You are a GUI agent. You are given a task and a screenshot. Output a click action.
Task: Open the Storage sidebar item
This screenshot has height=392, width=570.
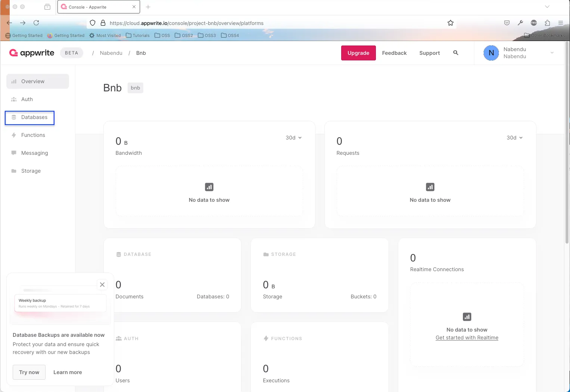(38, 171)
